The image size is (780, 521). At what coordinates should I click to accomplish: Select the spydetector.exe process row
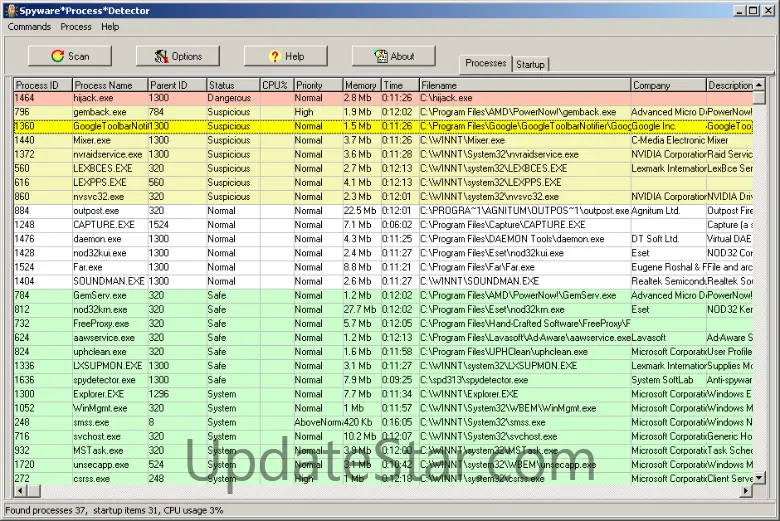[105, 379]
